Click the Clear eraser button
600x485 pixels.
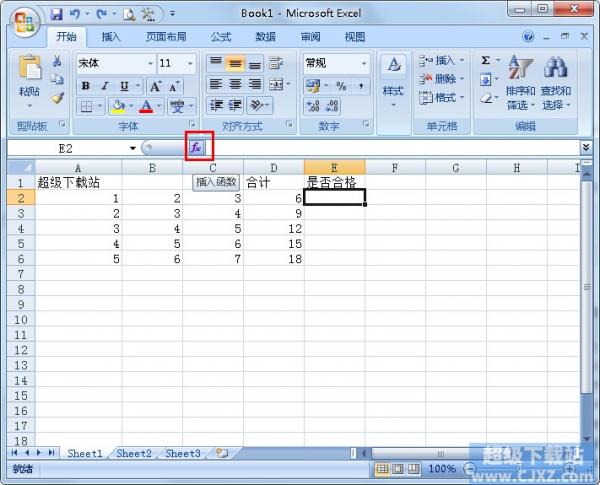point(486,98)
